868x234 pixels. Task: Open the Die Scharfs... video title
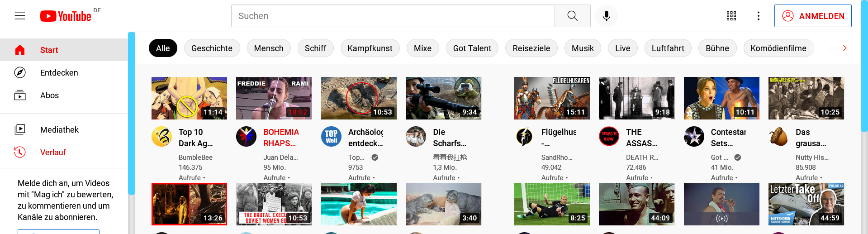[449, 138]
